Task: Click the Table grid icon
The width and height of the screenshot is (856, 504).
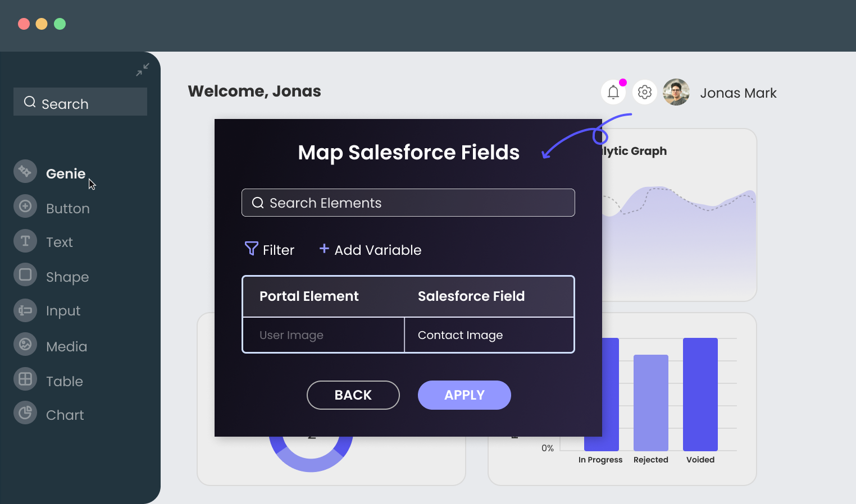Action: pyautogui.click(x=25, y=379)
